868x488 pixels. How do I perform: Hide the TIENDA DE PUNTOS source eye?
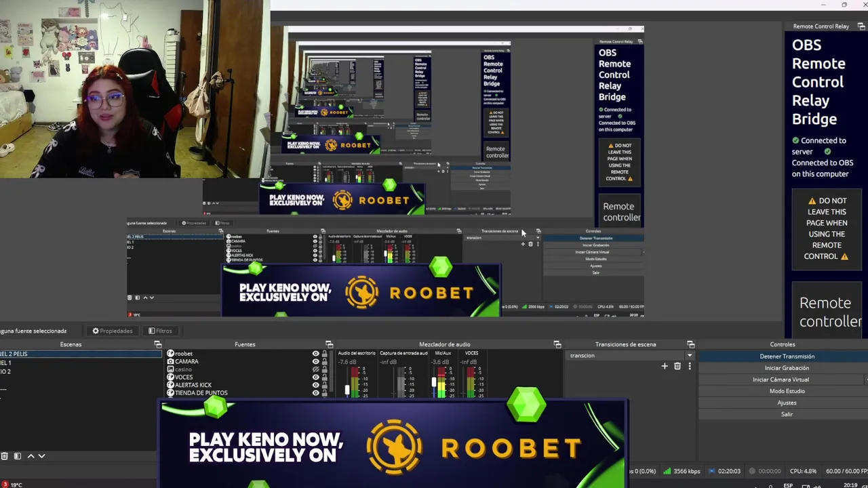pos(315,393)
